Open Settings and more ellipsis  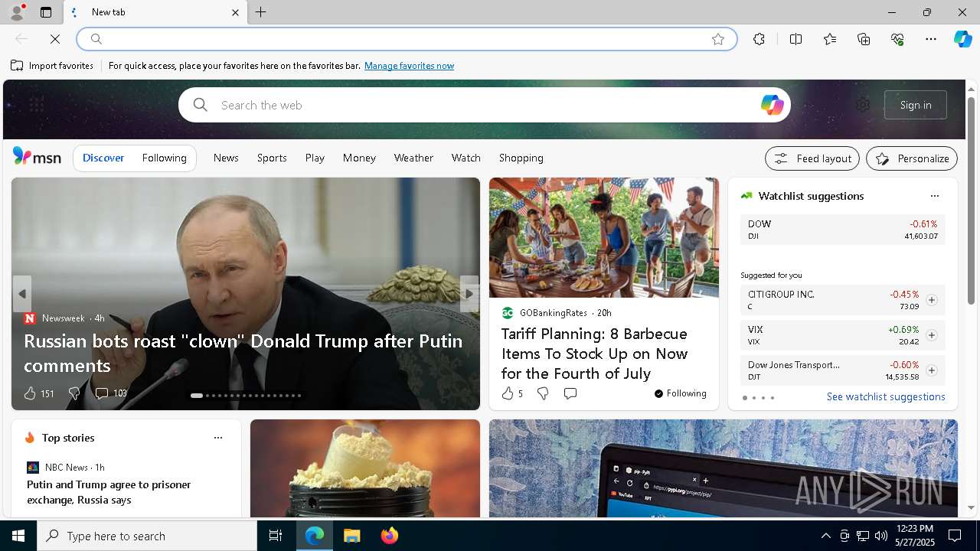931,39
